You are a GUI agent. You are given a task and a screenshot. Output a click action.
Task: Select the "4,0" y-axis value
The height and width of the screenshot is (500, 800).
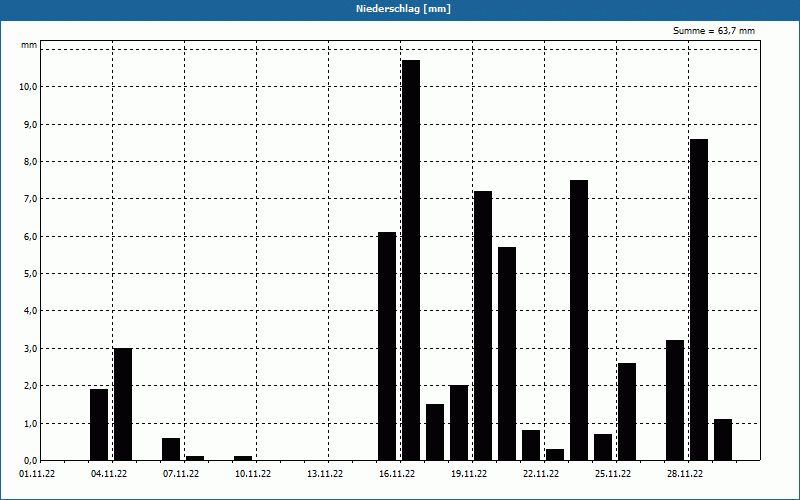[x=30, y=311]
